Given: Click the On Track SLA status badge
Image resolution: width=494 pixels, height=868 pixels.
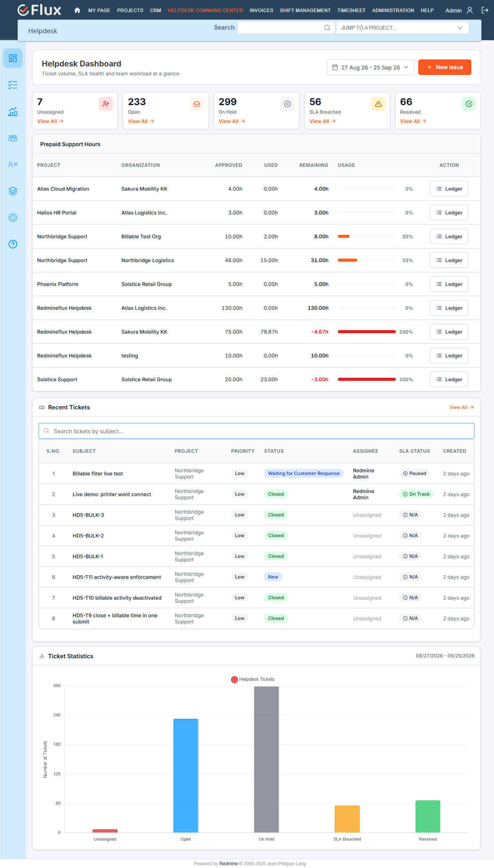Looking at the screenshot, I should pos(416,494).
